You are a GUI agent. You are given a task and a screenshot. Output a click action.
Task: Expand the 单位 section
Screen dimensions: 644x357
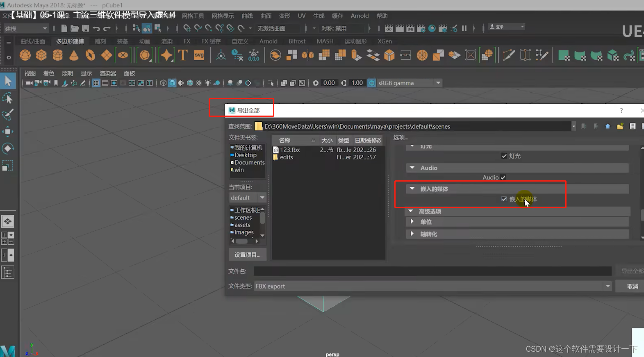pyautogui.click(x=412, y=221)
